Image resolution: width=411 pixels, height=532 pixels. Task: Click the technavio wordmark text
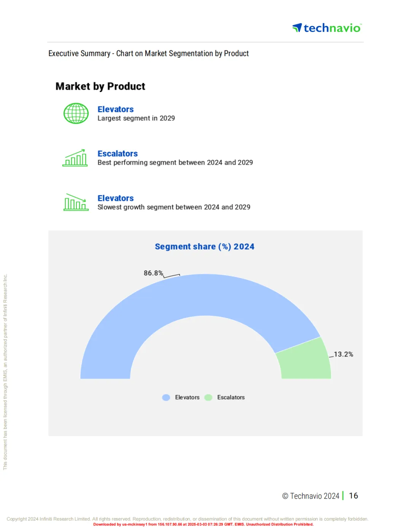point(332,28)
